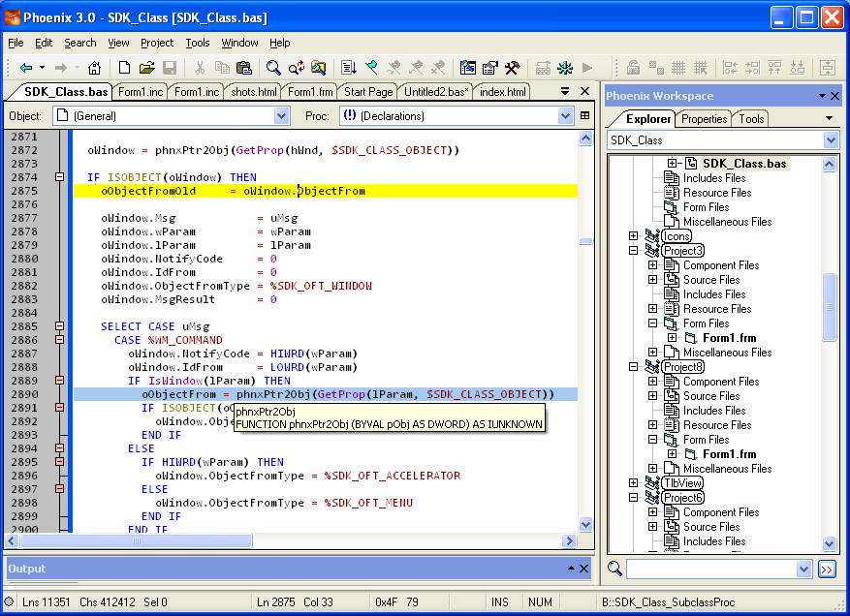Select SDK_Class.bas in the workspace tree
This screenshot has height=616, width=850.
743,164
